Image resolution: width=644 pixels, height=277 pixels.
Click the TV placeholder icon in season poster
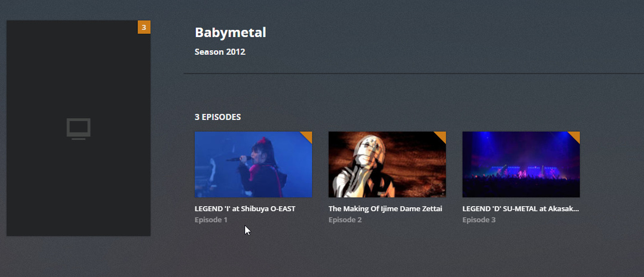coord(78,129)
